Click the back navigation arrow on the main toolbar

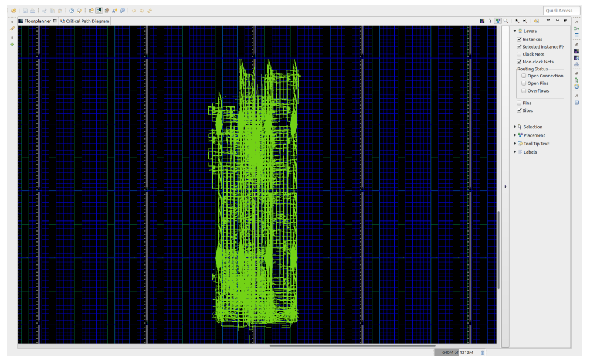[134, 11]
